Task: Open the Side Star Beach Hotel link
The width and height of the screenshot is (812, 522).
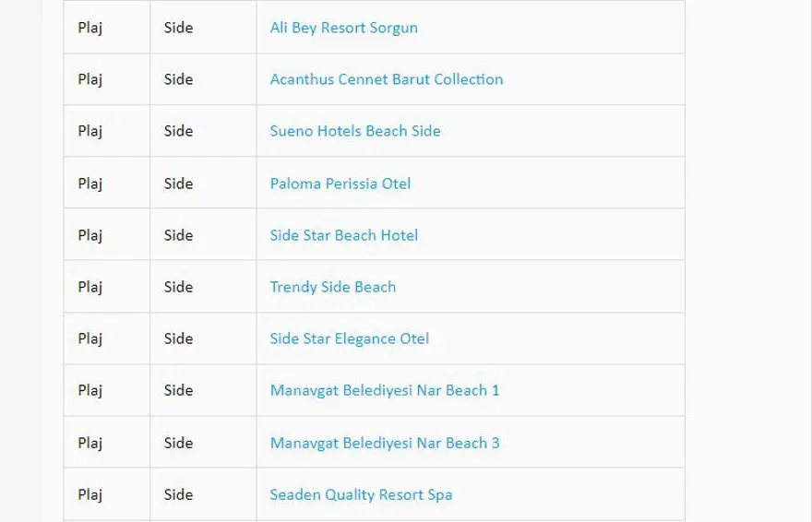Action: [343, 235]
